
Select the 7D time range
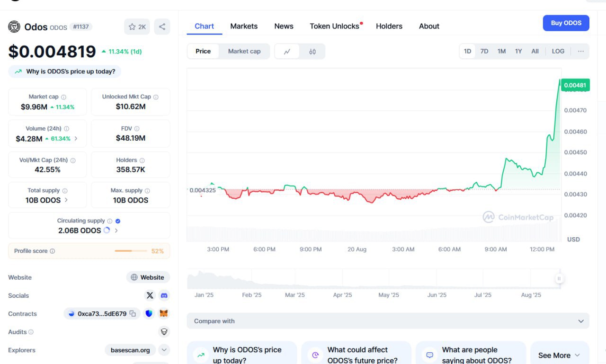click(x=484, y=51)
